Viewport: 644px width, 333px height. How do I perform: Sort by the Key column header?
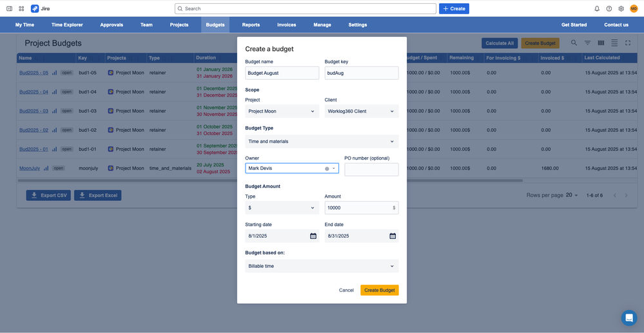(x=82, y=59)
